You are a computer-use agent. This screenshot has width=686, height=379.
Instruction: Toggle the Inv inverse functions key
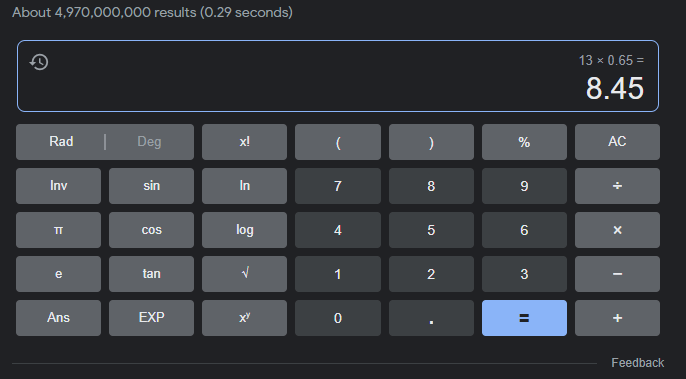coord(58,186)
